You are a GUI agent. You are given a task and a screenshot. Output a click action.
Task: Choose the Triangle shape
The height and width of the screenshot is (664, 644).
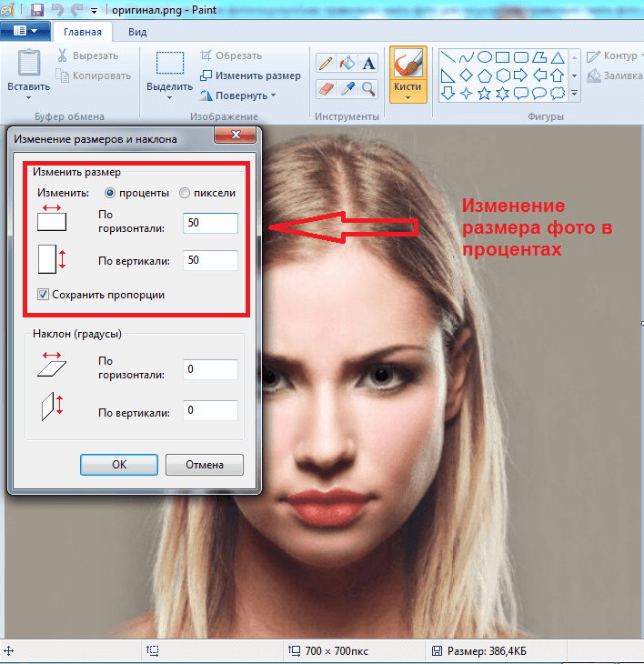click(x=558, y=56)
